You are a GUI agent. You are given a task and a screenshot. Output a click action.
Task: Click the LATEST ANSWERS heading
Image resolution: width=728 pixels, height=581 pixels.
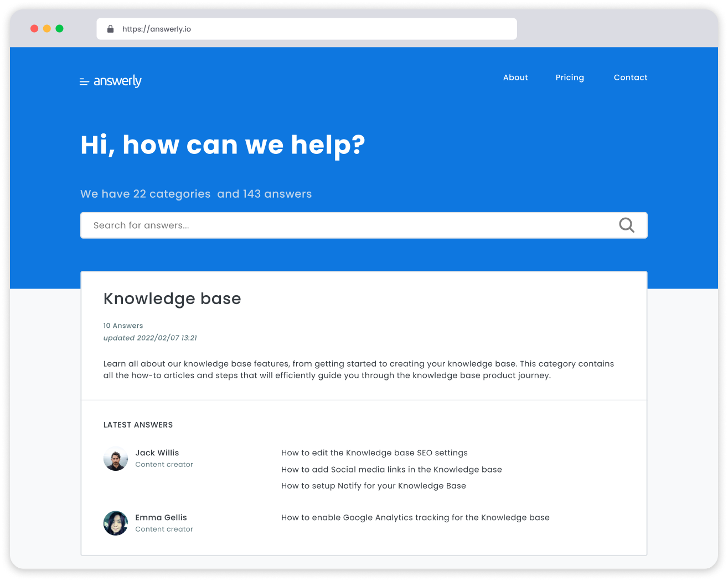tap(138, 425)
